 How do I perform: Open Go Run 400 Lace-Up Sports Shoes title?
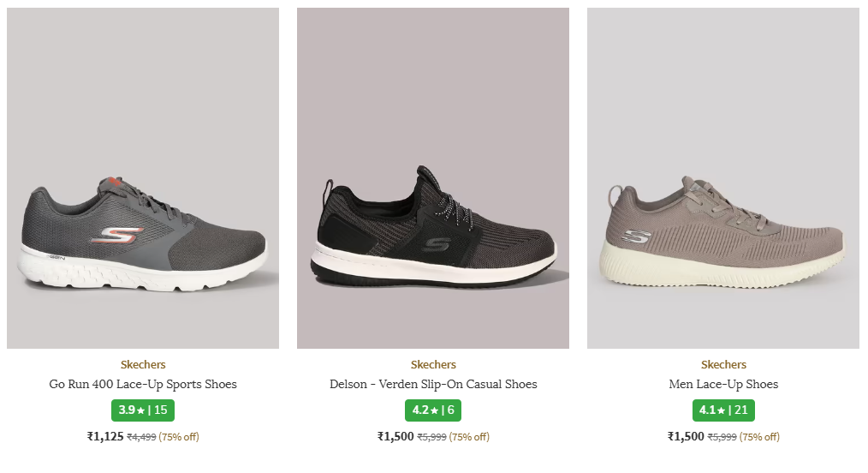tap(143, 384)
